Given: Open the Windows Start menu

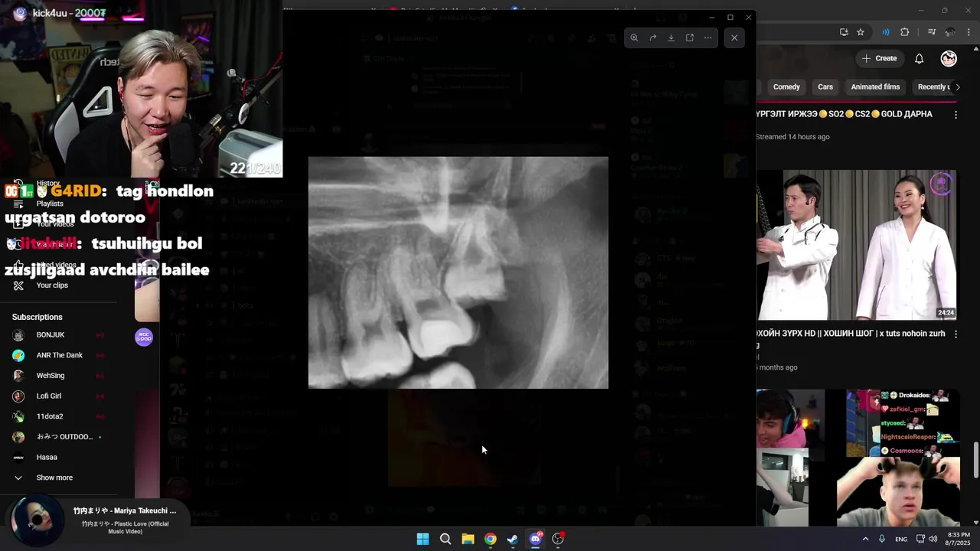Looking at the screenshot, I should [x=423, y=539].
